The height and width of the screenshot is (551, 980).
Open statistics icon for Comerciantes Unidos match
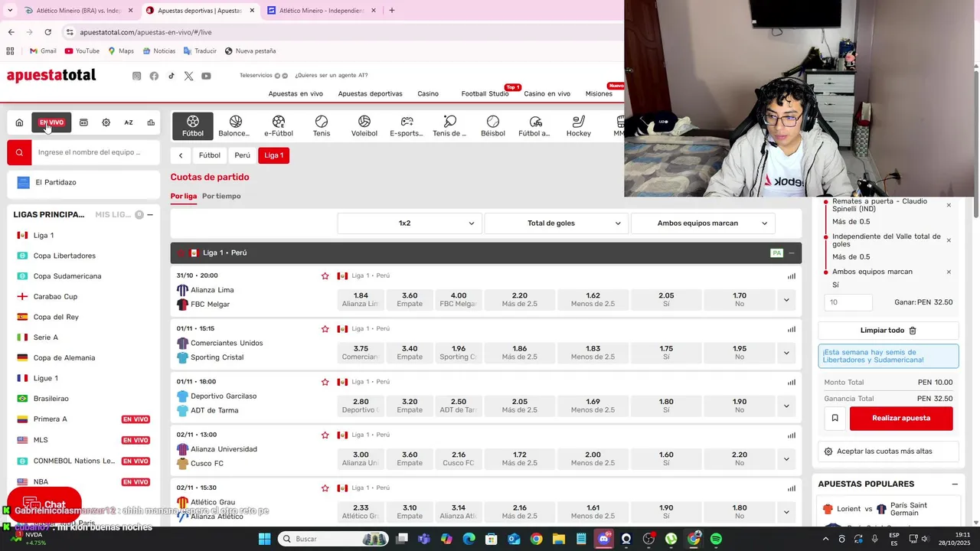click(792, 329)
